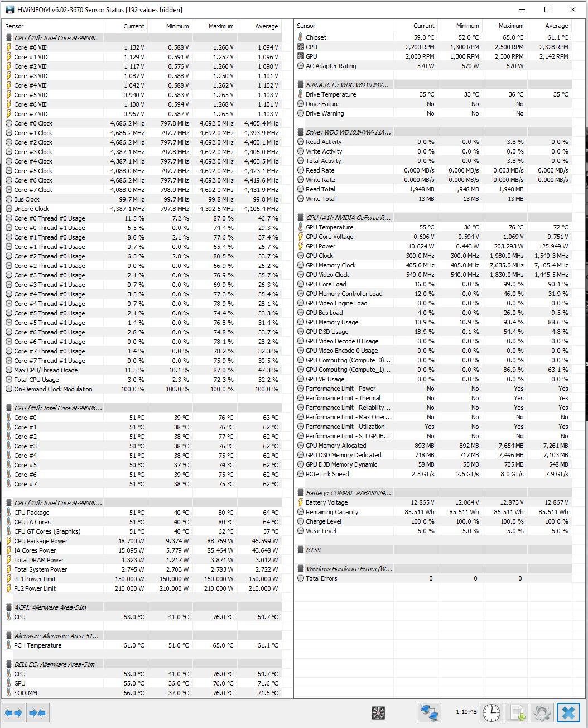This screenshot has height=728, width=588.
Task: Click the GPU fan RPM icon
Action: tap(300, 56)
